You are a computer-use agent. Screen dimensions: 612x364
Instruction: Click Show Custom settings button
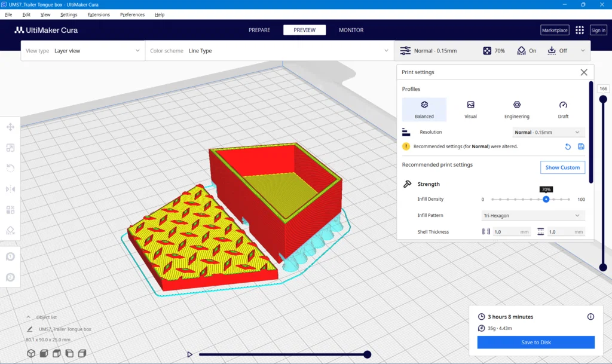coord(562,167)
